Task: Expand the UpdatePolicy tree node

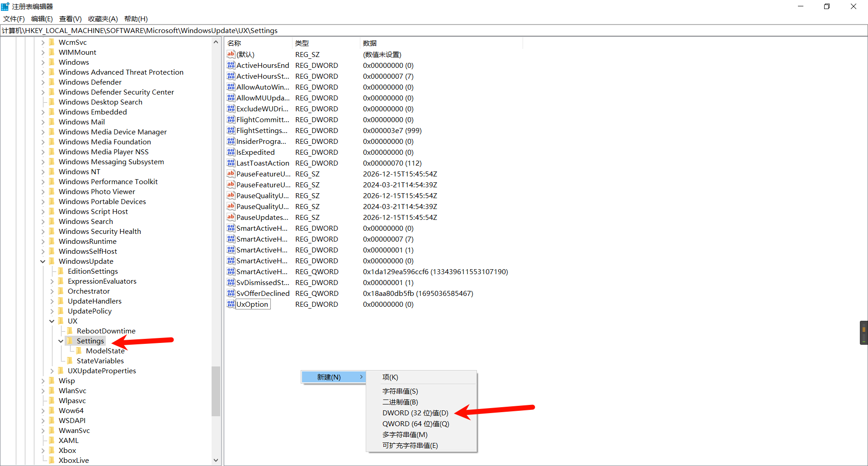Action: pos(52,311)
